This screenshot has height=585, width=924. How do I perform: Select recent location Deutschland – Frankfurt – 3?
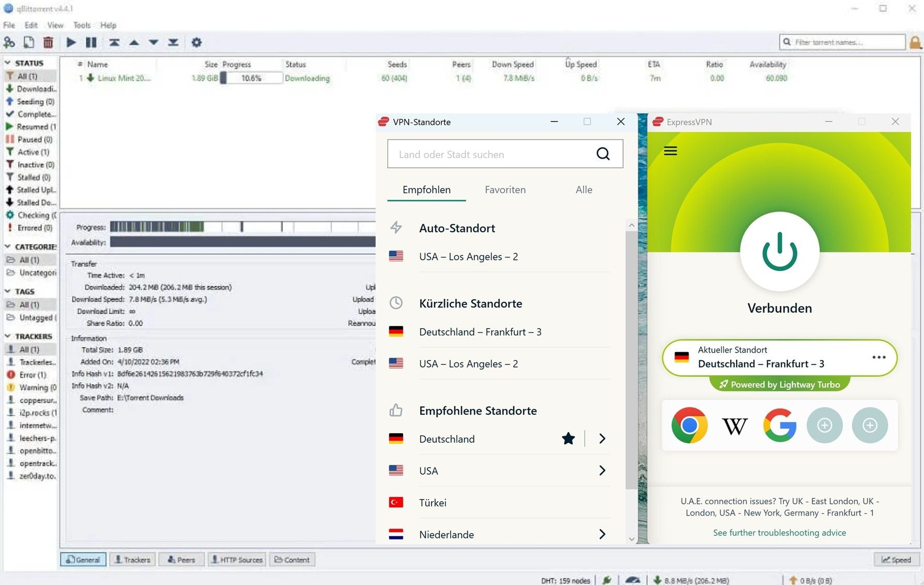pyautogui.click(x=499, y=332)
